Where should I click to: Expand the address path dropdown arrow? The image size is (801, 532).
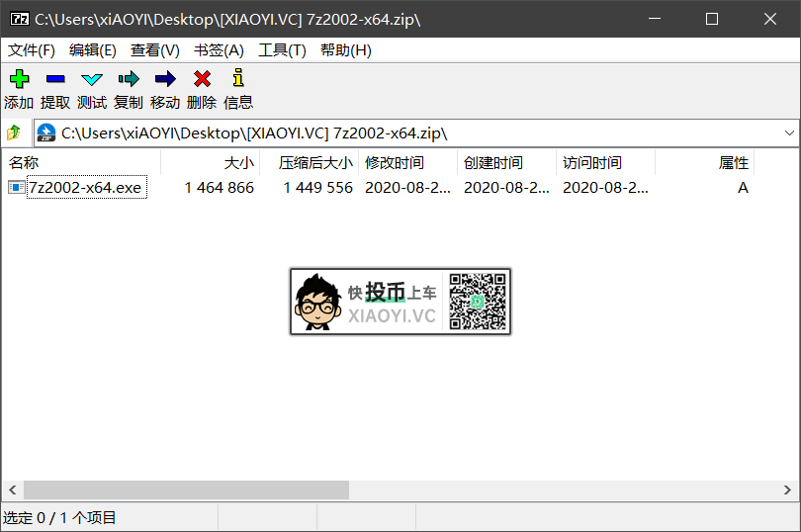[789, 133]
